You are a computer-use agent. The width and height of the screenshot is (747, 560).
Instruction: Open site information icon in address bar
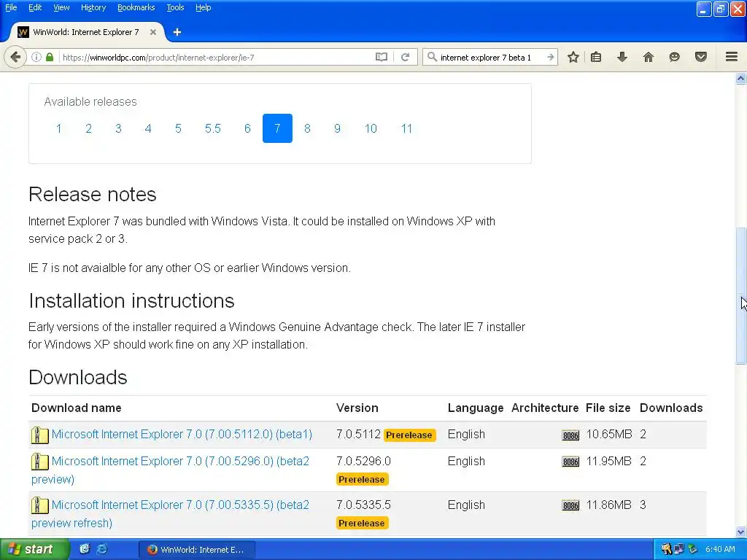point(36,57)
